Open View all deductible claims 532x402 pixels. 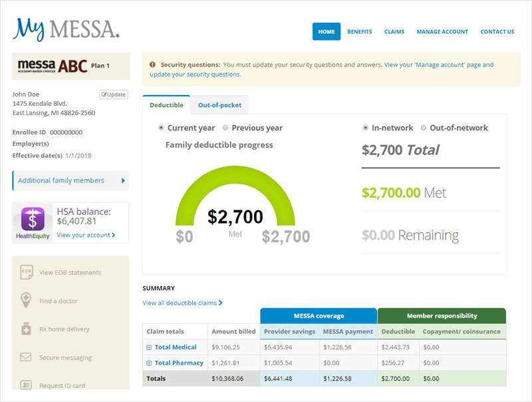click(x=180, y=301)
